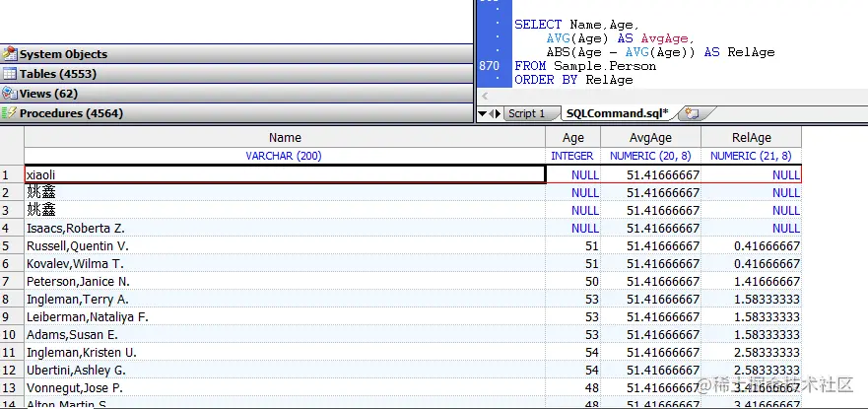The height and width of the screenshot is (409, 868).
Task: Click the Ingleman,Terry A. cell
Action: (285, 299)
